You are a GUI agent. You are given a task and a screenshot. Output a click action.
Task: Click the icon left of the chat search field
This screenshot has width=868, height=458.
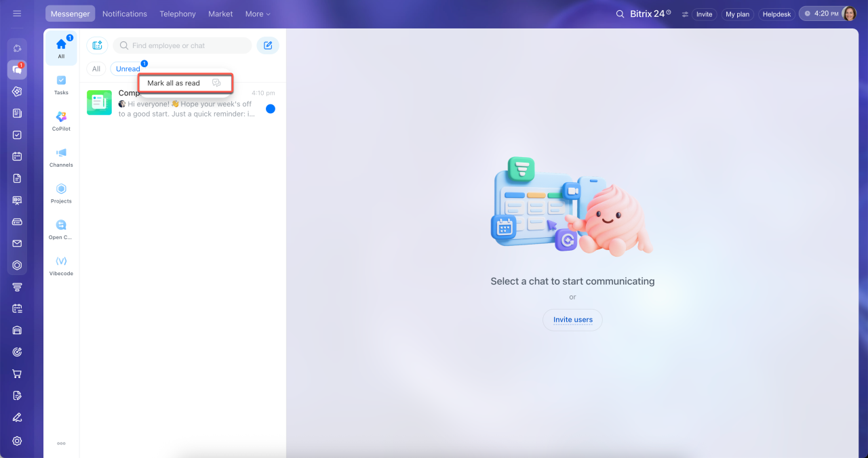point(97,45)
